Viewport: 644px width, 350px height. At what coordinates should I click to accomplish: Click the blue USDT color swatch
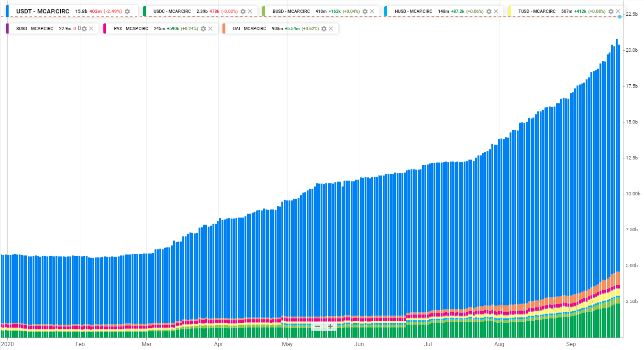tap(7, 11)
